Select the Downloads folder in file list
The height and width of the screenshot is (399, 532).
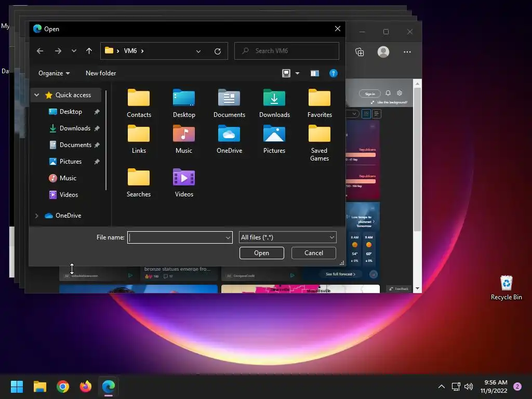(274, 103)
